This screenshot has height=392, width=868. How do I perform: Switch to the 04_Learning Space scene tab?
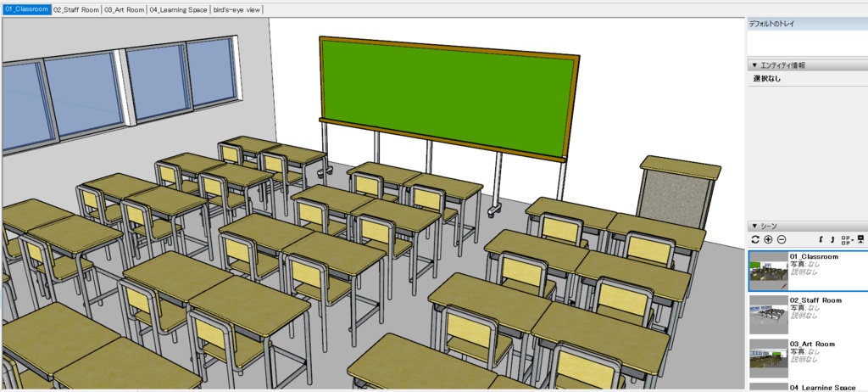coord(179,9)
